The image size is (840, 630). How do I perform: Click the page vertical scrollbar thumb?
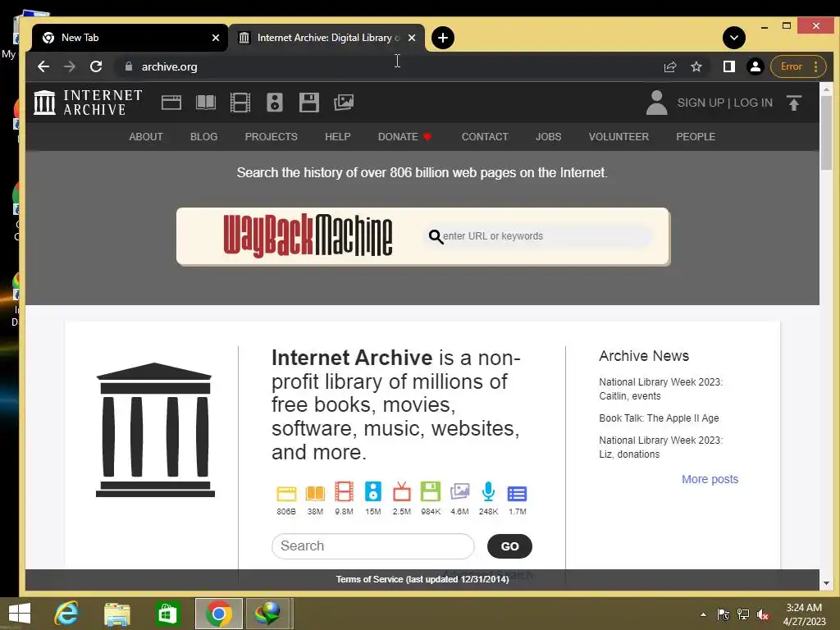point(826,132)
